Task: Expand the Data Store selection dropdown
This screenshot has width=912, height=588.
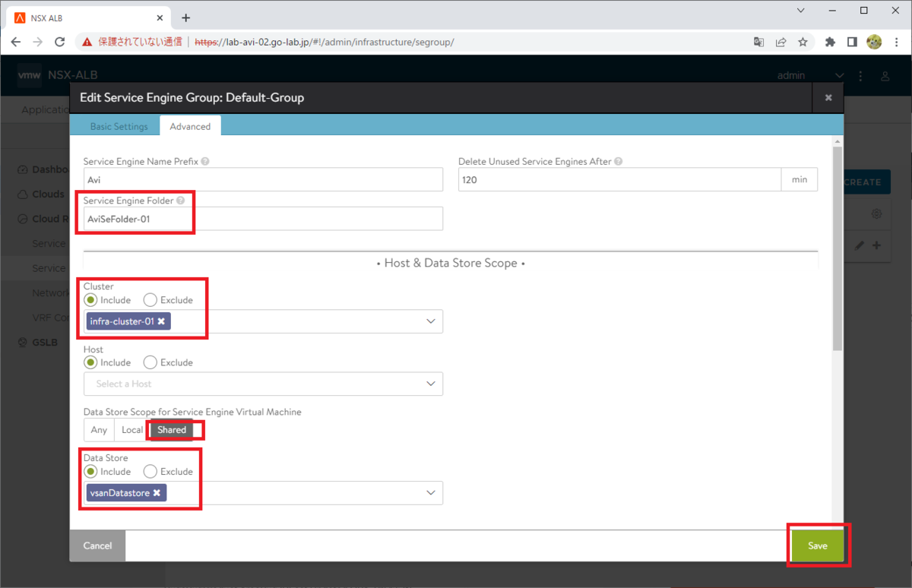Action: [431, 493]
